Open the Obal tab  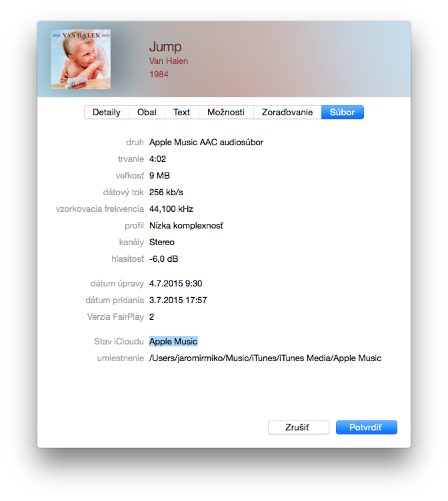coord(147,112)
